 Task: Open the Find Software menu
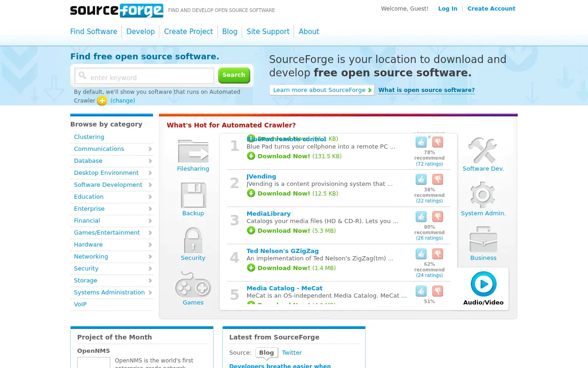pyautogui.click(x=94, y=31)
